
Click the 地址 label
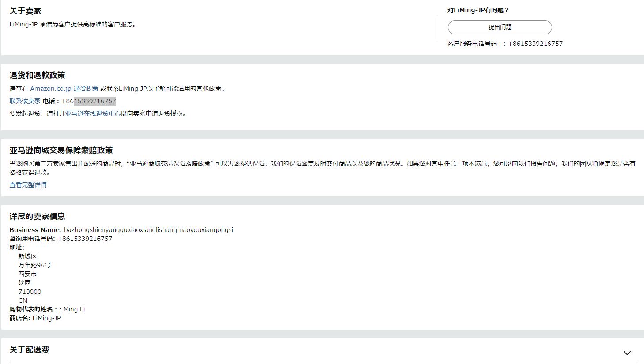coord(17,248)
